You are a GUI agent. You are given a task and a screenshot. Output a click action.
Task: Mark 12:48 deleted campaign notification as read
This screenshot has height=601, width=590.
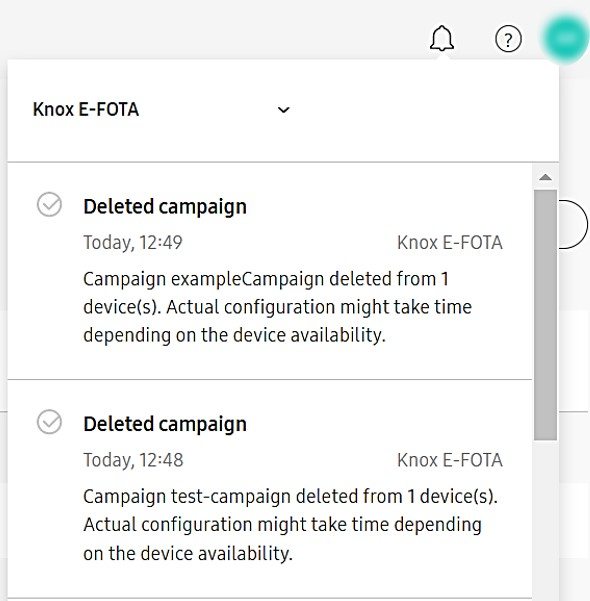[x=49, y=422]
